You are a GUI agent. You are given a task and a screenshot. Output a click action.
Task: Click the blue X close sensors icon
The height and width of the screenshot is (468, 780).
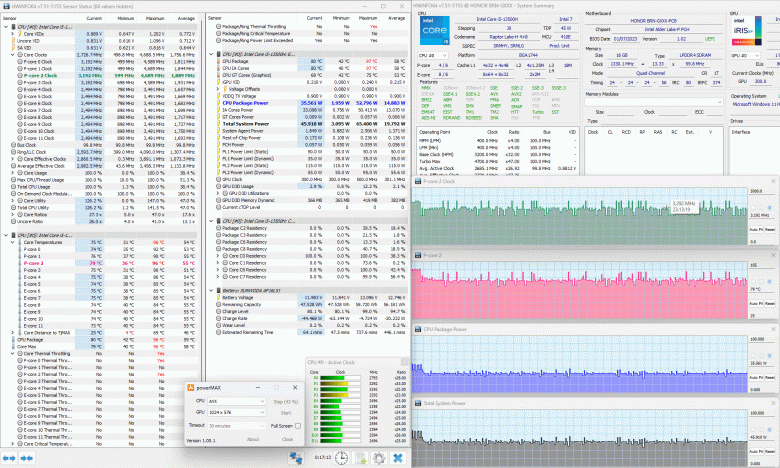point(398,457)
